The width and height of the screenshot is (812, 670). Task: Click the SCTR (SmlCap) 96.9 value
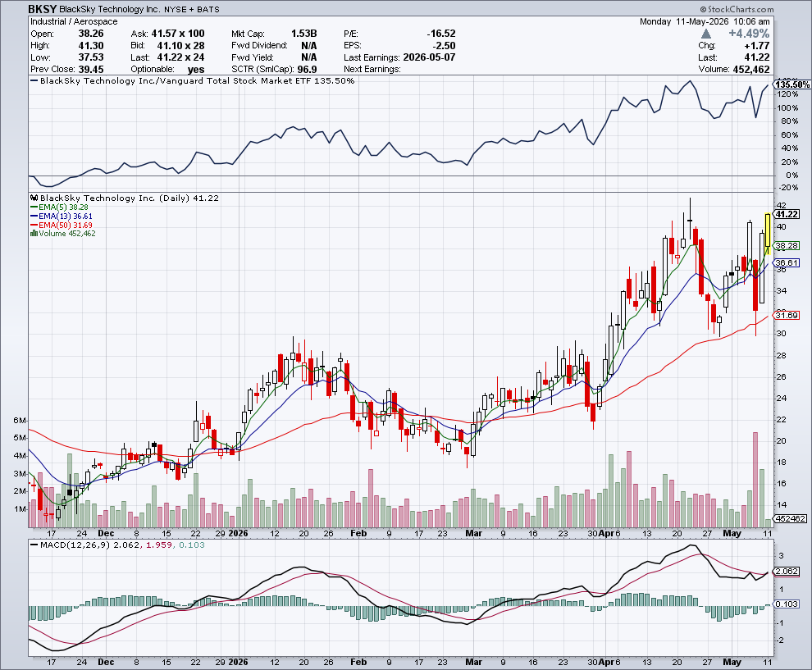click(307, 70)
